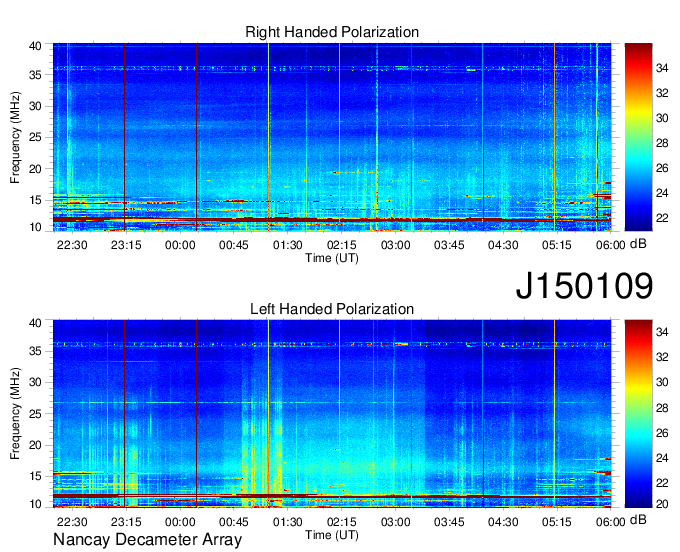Click 26 dB tick on Right Handed color bar
Screen dimensions: 680x552
pos(662,168)
